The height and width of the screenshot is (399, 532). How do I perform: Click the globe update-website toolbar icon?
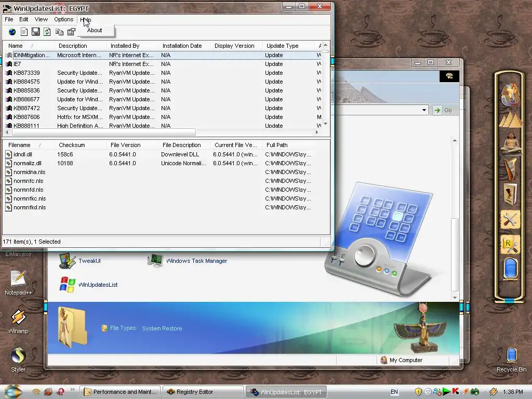(12, 32)
